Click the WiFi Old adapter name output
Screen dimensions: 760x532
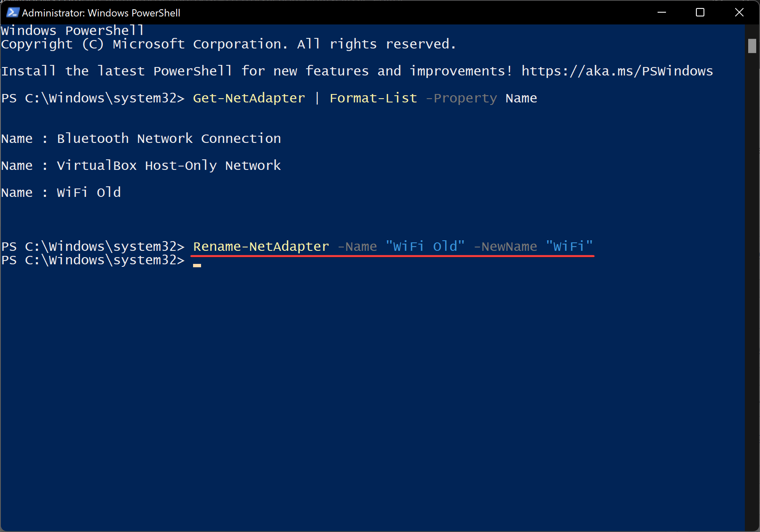(89, 192)
